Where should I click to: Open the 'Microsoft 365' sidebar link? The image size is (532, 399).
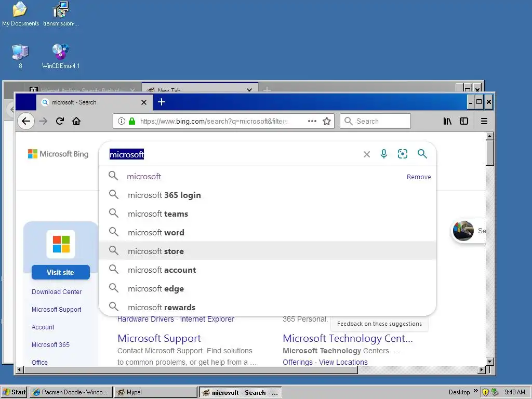tap(50, 345)
